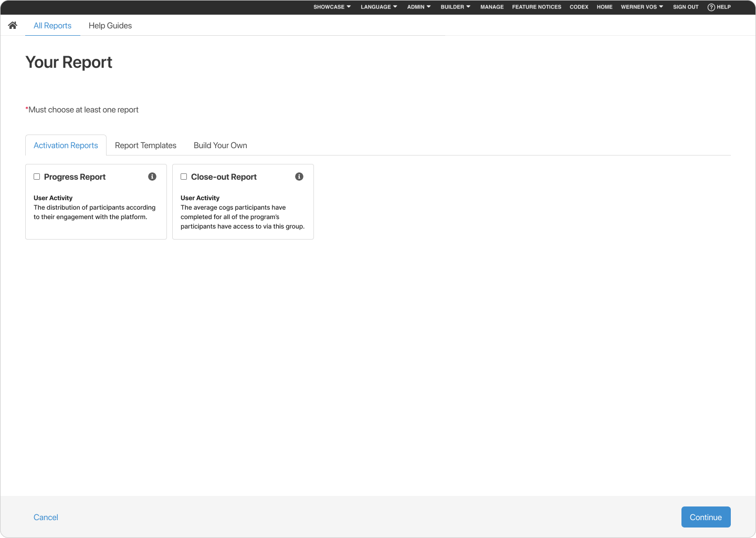Switch to the Build Your Own tab

[x=220, y=145]
